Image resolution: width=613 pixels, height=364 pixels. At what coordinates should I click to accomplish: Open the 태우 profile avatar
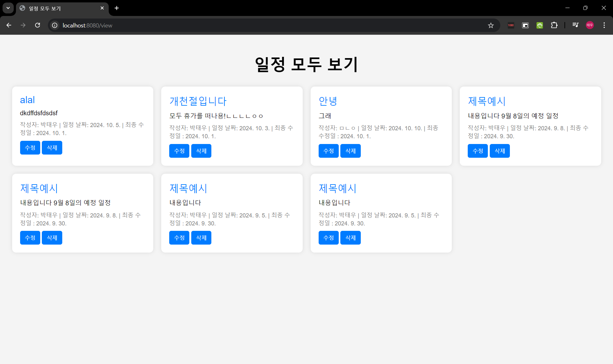pyautogui.click(x=590, y=25)
